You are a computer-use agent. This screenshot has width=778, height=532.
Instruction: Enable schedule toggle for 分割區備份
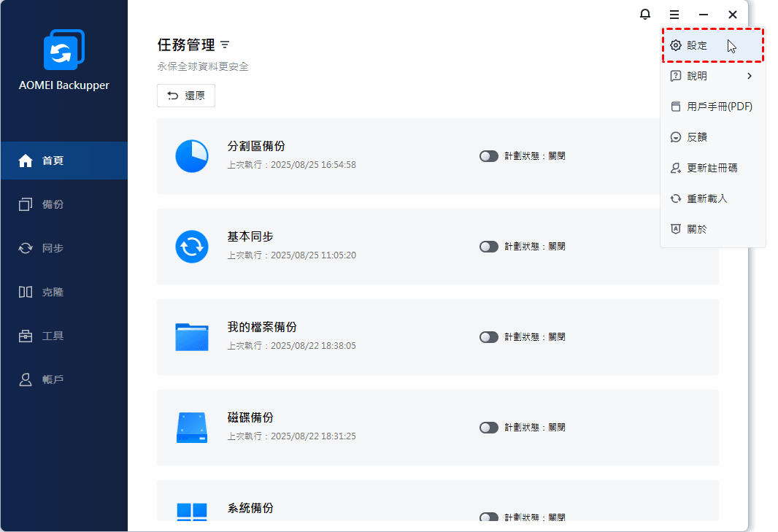click(489, 156)
